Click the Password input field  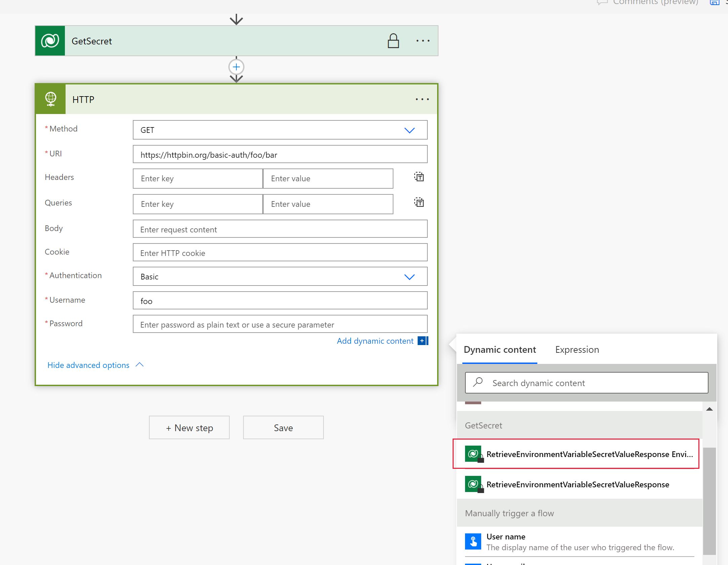(280, 324)
